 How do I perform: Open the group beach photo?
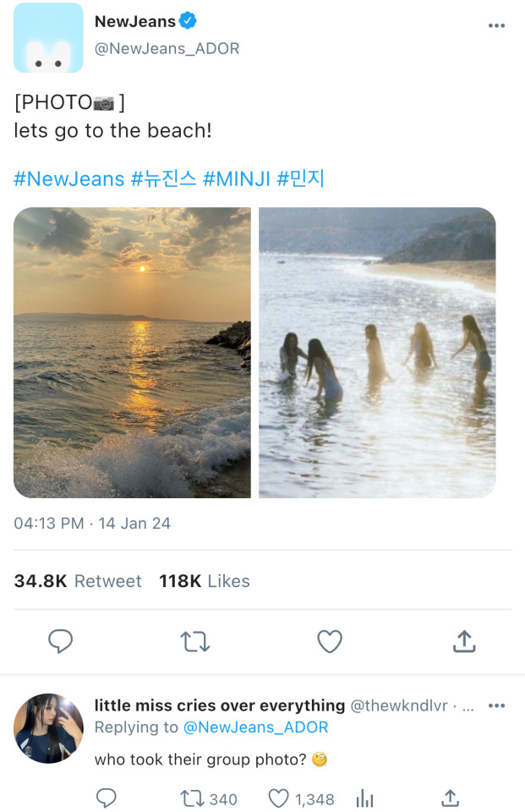pos(377,352)
